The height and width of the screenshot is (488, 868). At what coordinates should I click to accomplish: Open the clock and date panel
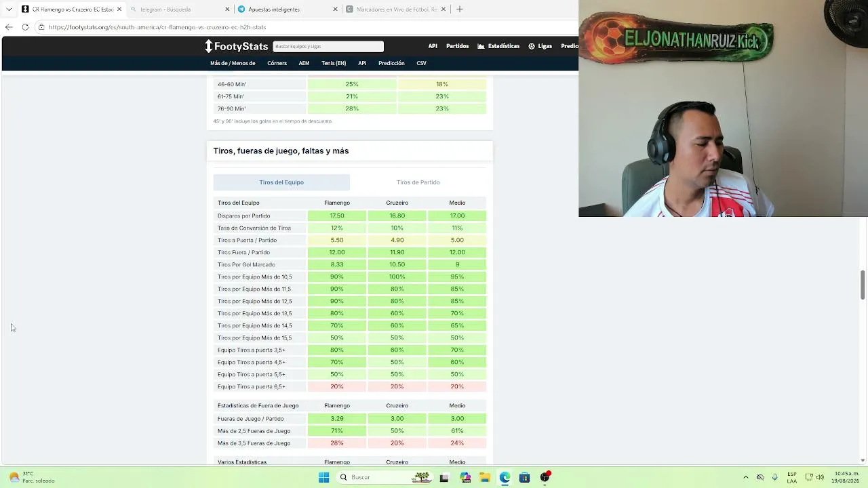coord(847,477)
